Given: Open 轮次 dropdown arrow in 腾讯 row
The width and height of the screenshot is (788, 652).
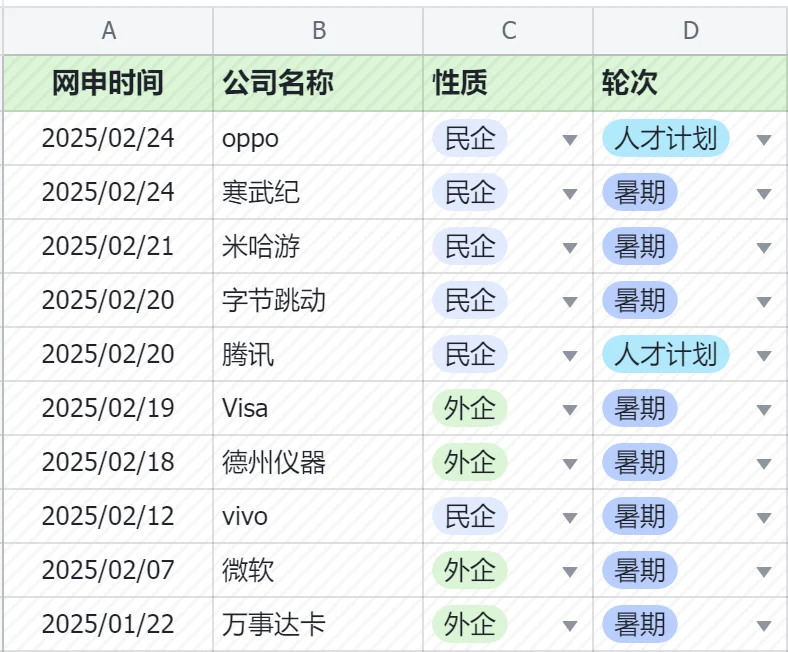Looking at the screenshot, I should point(764,356).
